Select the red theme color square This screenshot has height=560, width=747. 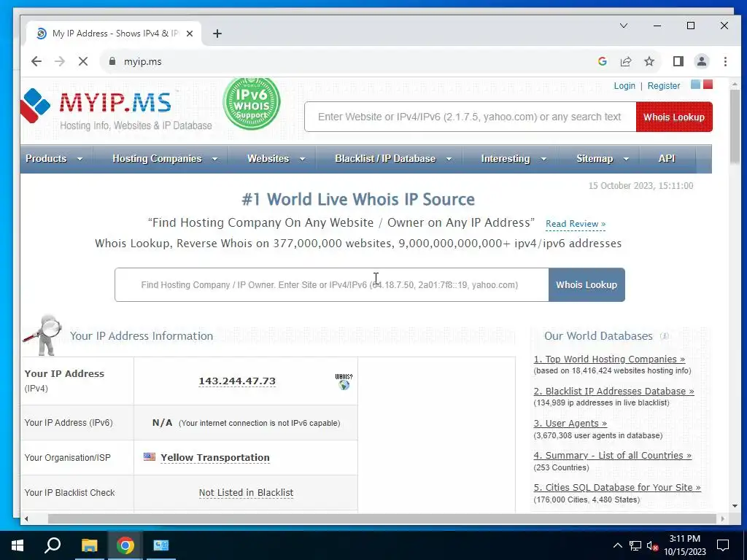tap(708, 85)
